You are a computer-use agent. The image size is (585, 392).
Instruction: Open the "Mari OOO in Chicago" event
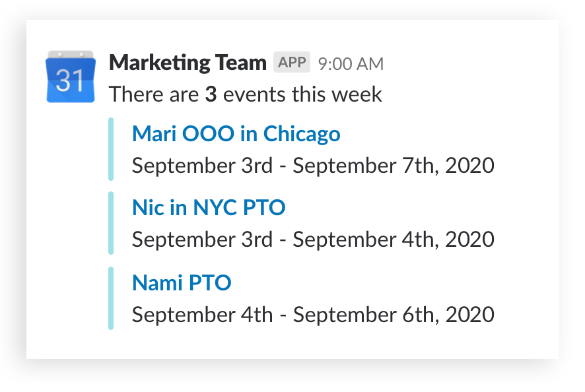[x=236, y=133]
